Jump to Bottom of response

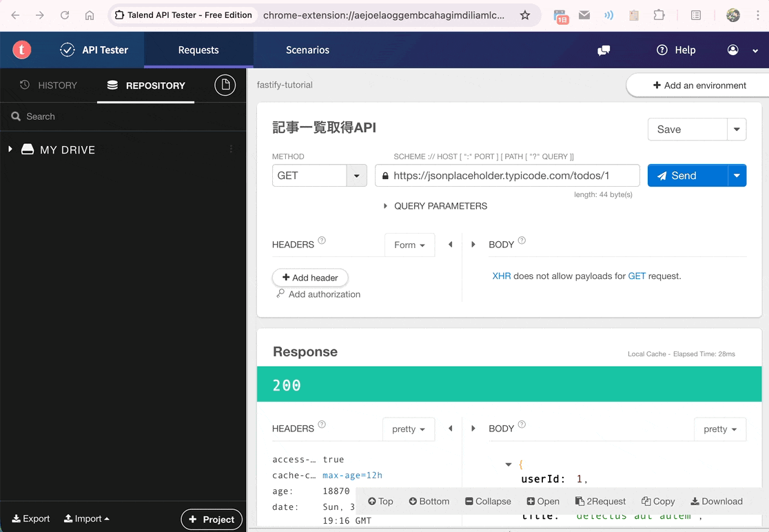[429, 501]
